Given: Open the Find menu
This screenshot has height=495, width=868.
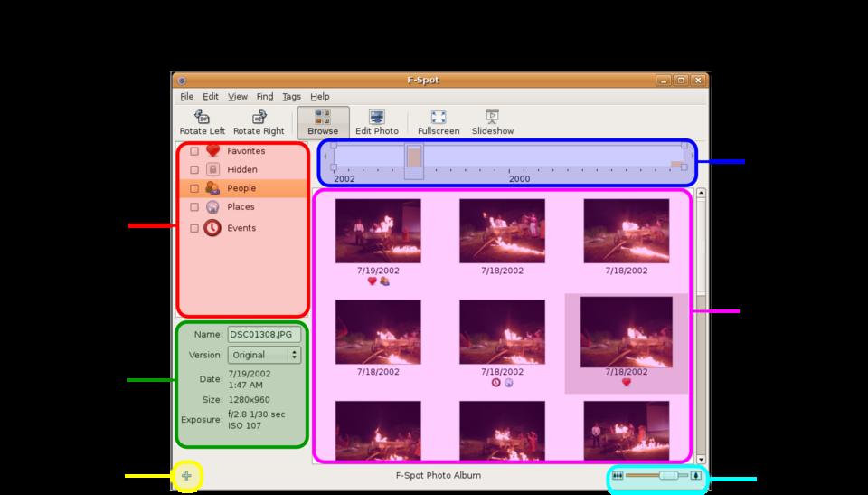Looking at the screenshot, I should pyautogui.click(x=264, y=97).
